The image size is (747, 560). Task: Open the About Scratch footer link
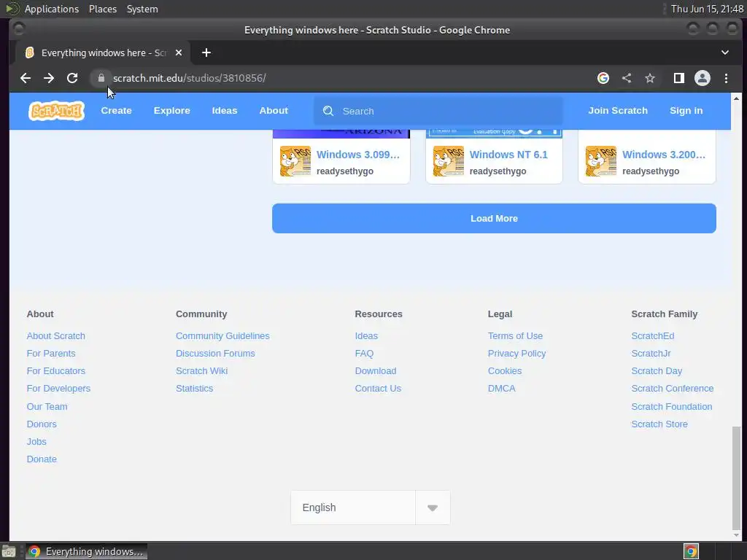point(55,336)
